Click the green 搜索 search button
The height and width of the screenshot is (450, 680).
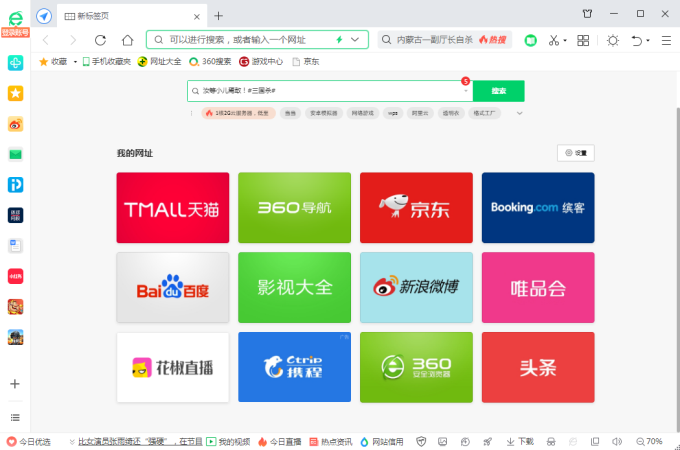pyautogui.click(x=499, y=91)
